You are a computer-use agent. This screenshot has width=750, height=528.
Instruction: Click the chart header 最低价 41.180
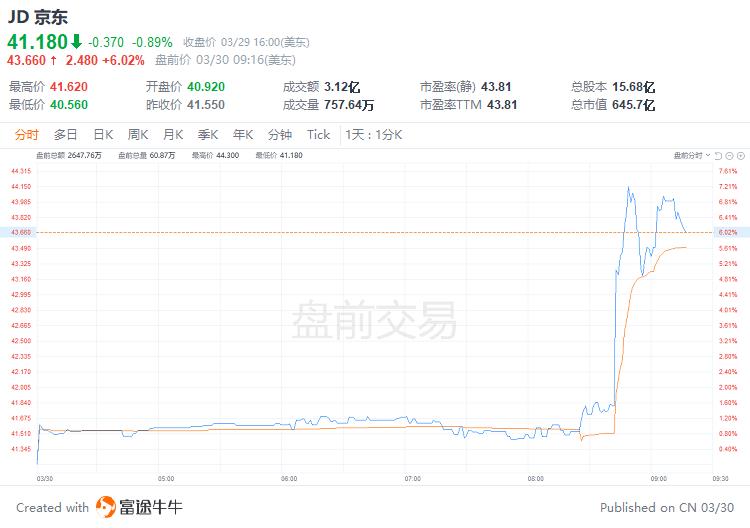(x=279, y=155)
